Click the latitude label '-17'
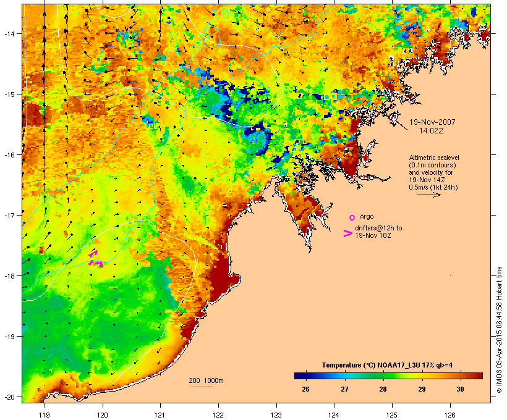The height and width of the screenshot is (420, 507). click(9, 215)
